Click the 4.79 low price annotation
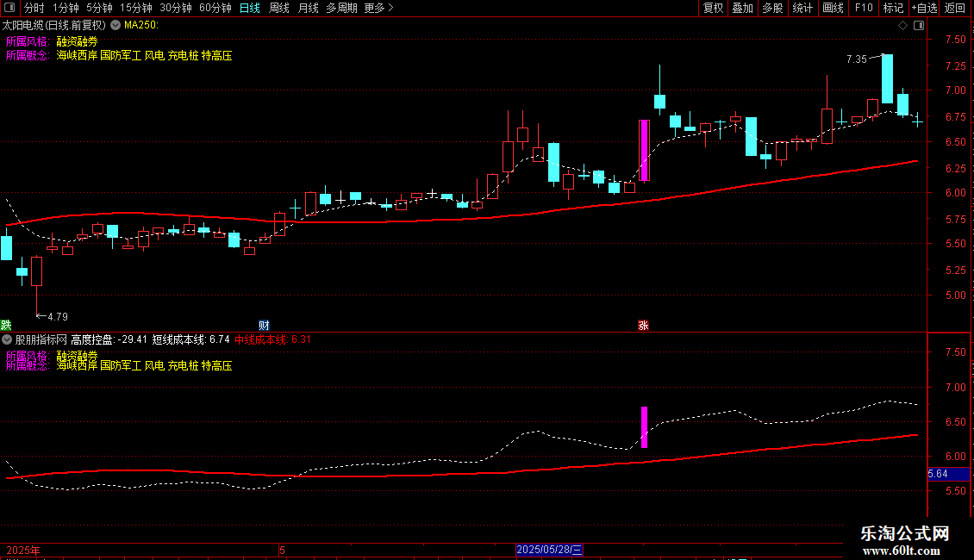Viewport: 974px width, 560px height. tap(58, 317)
